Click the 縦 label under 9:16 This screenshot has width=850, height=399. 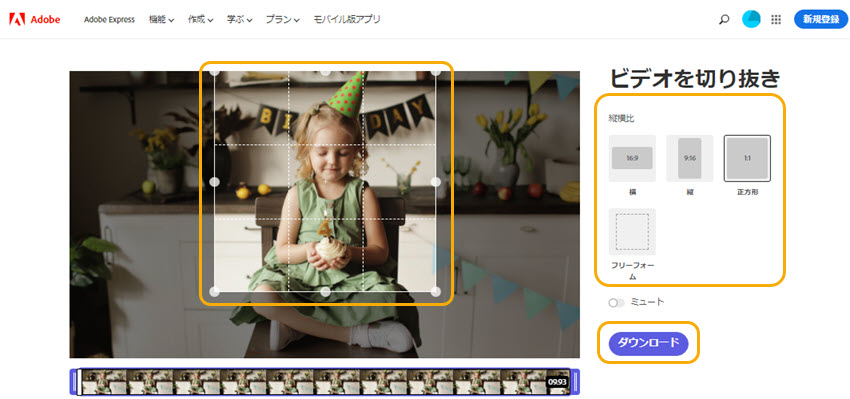point(690,192)
